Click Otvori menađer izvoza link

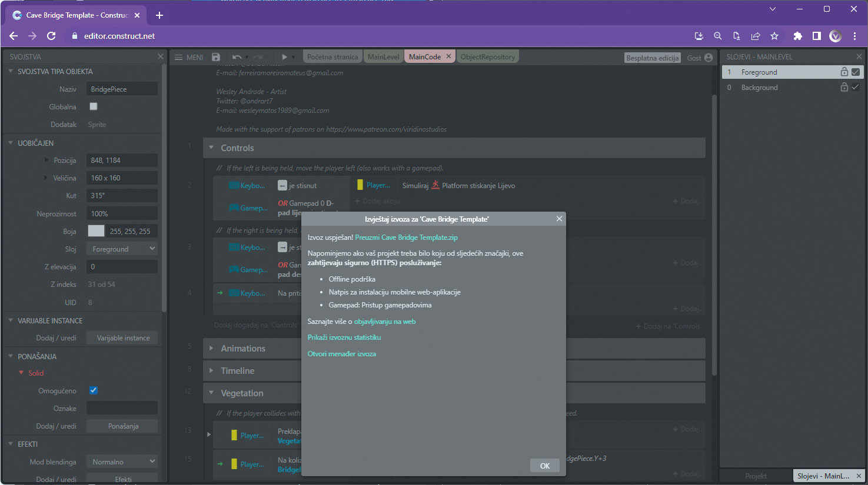[x=342, y=354]
